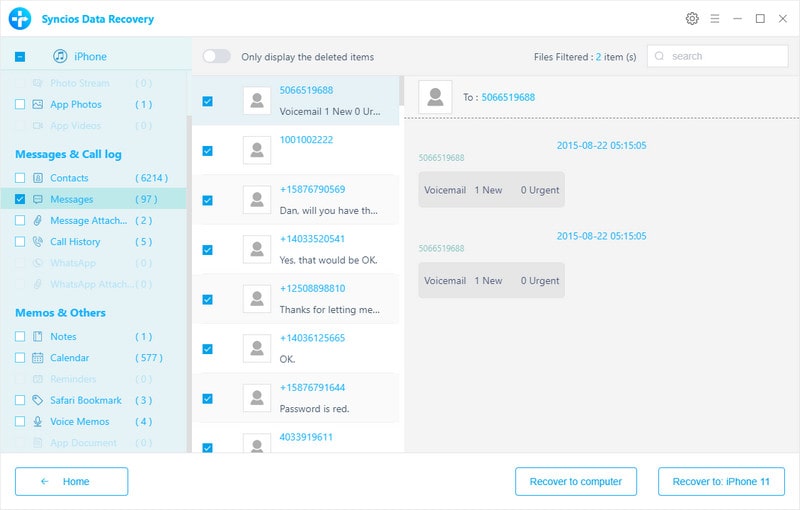Select the Contacts category label
800x510 pixels.
pos(69,178)
